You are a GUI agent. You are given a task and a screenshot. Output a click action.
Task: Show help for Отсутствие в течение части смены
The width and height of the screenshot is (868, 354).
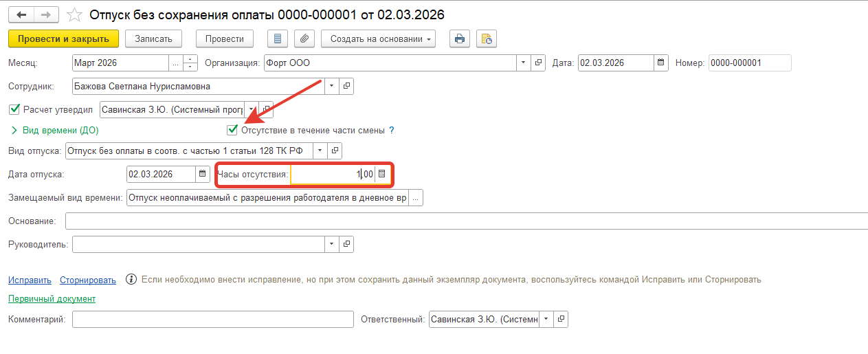click(x=392, y=130)
